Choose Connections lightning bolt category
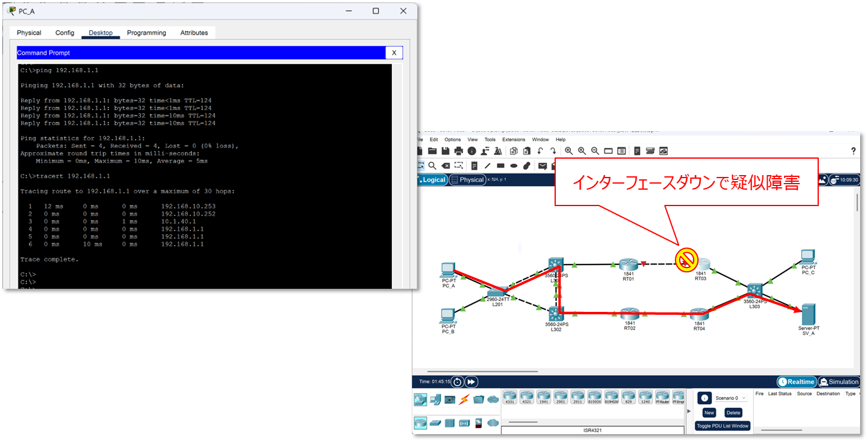 (464, 399)
